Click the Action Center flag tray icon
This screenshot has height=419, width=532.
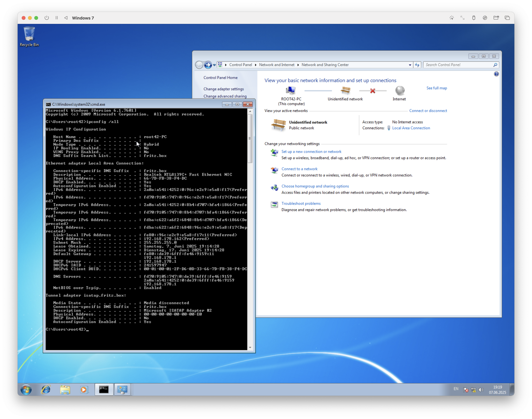(x=466, y=390)
